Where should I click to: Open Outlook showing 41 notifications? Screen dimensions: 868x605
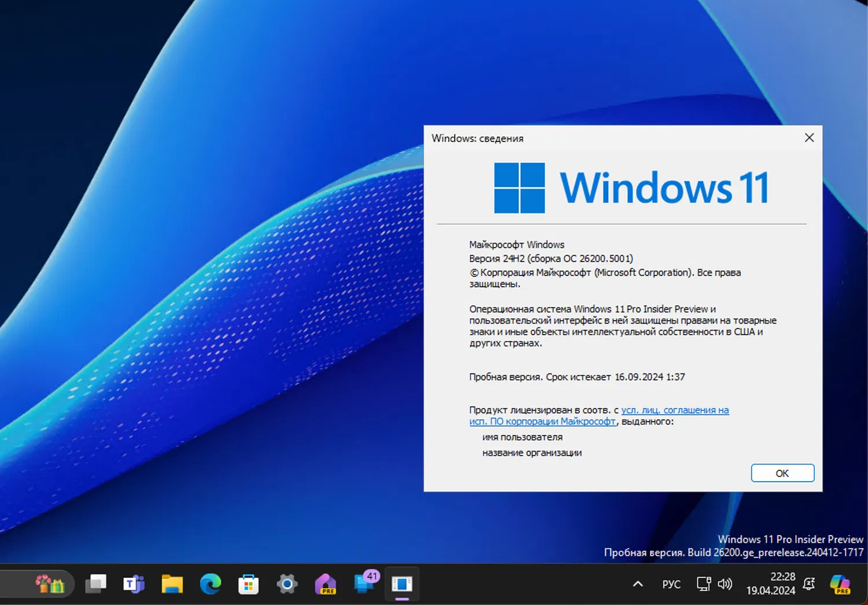click(x=364, y=585)
